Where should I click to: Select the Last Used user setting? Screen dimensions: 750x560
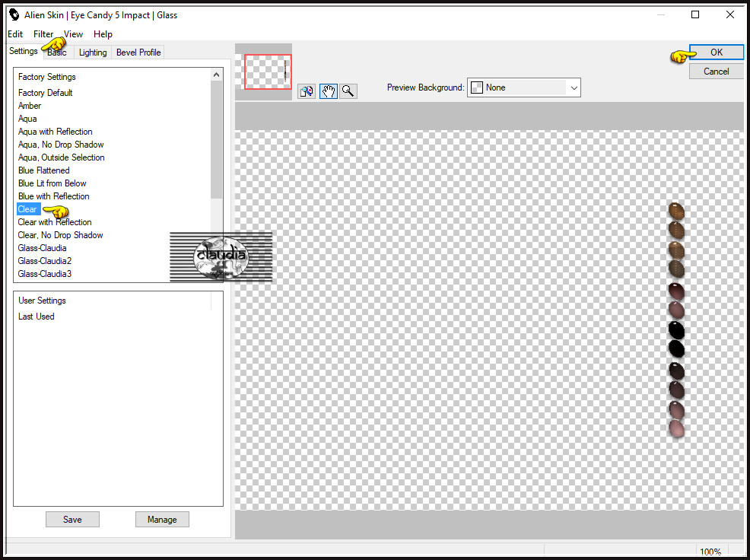(37, 317)
